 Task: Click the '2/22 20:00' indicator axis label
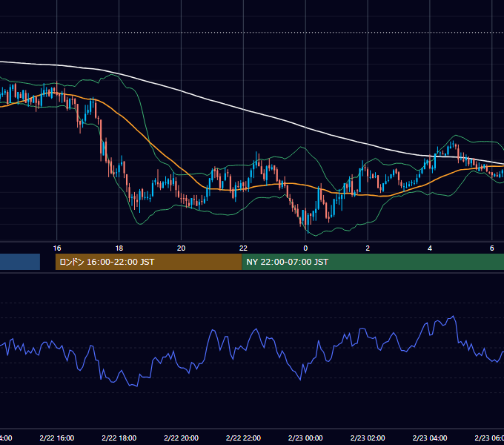click(182, 438)
